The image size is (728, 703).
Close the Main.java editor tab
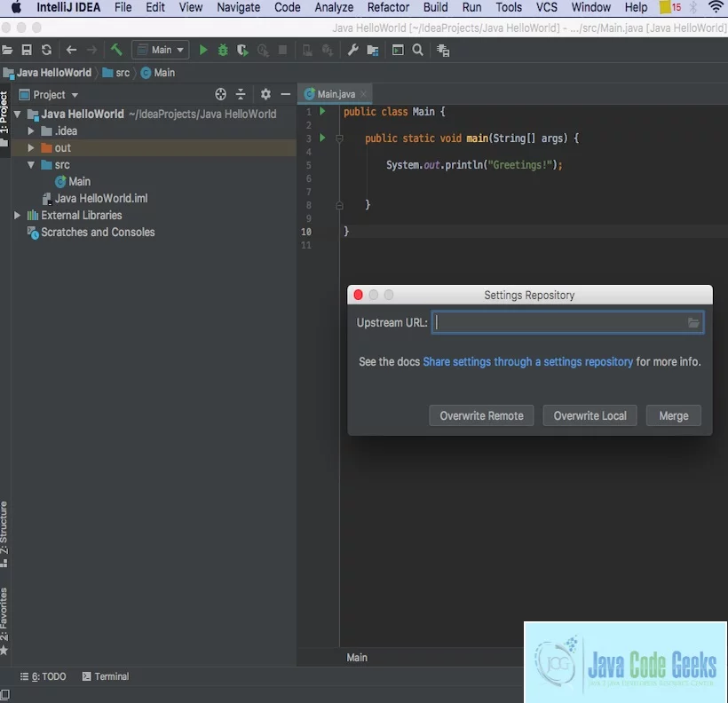coord(363,94)
